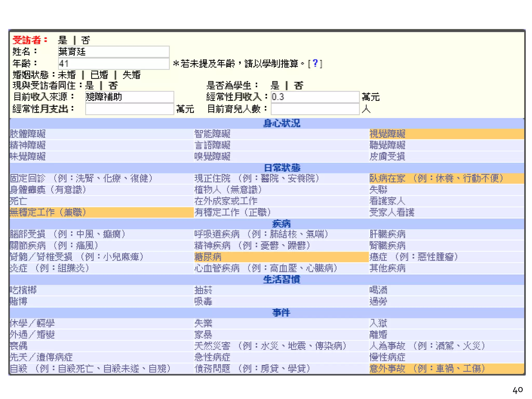Toggle the highlighted 糖尿病 item

coord(208,257)
